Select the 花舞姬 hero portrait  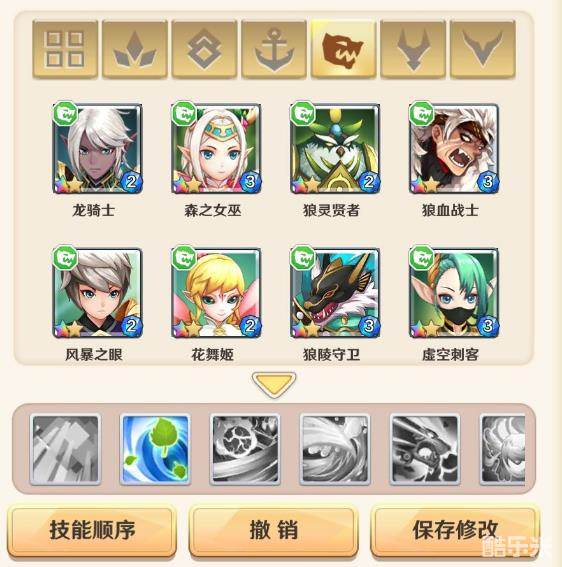click(216, 293)
